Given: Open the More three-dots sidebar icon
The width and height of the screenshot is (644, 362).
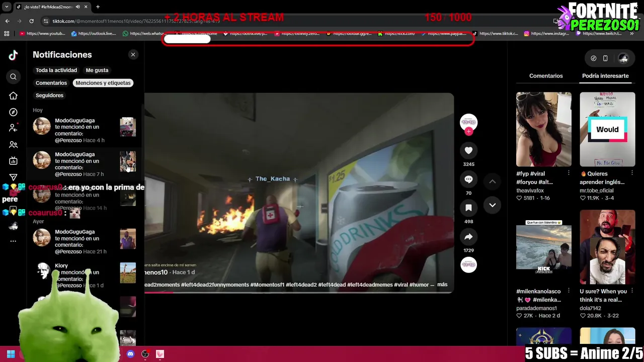Looking at the screenshot, I should point(13,241).
